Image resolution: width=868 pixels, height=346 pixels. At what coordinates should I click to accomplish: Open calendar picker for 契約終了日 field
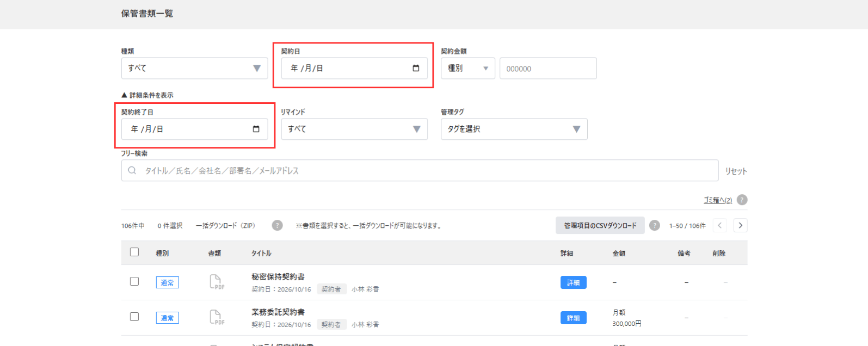(x=256, y=129)
